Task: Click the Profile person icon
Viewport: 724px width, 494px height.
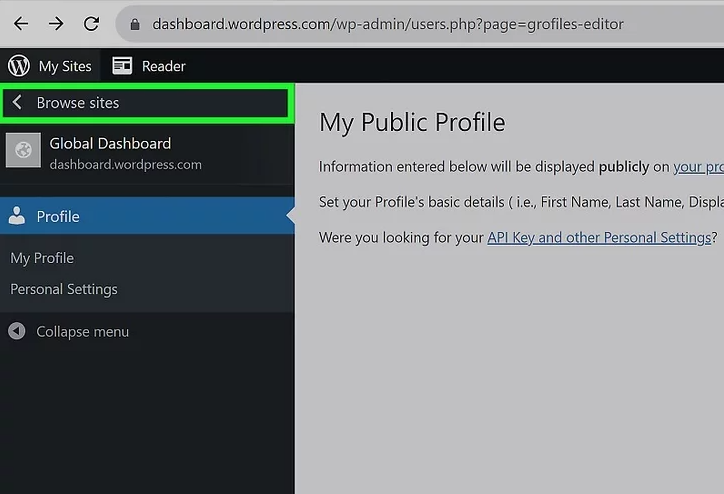Action: 17,216
